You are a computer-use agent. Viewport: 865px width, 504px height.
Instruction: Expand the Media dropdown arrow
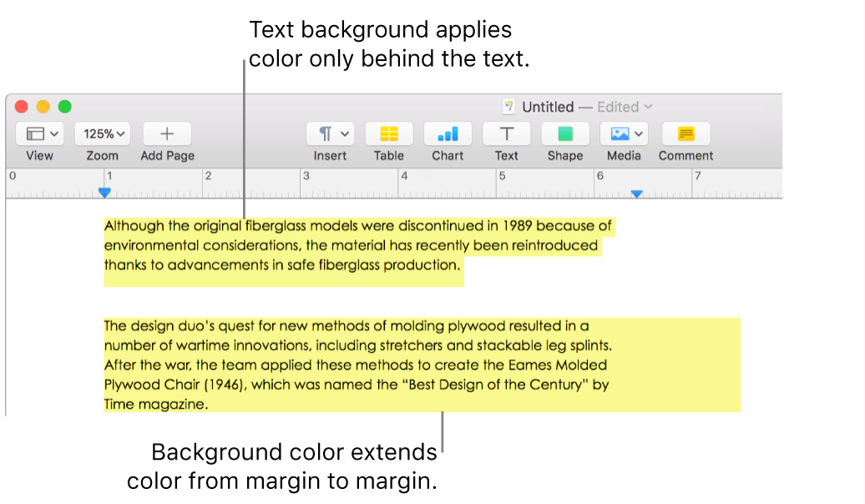pyautogui.click(x=639, y=134)
